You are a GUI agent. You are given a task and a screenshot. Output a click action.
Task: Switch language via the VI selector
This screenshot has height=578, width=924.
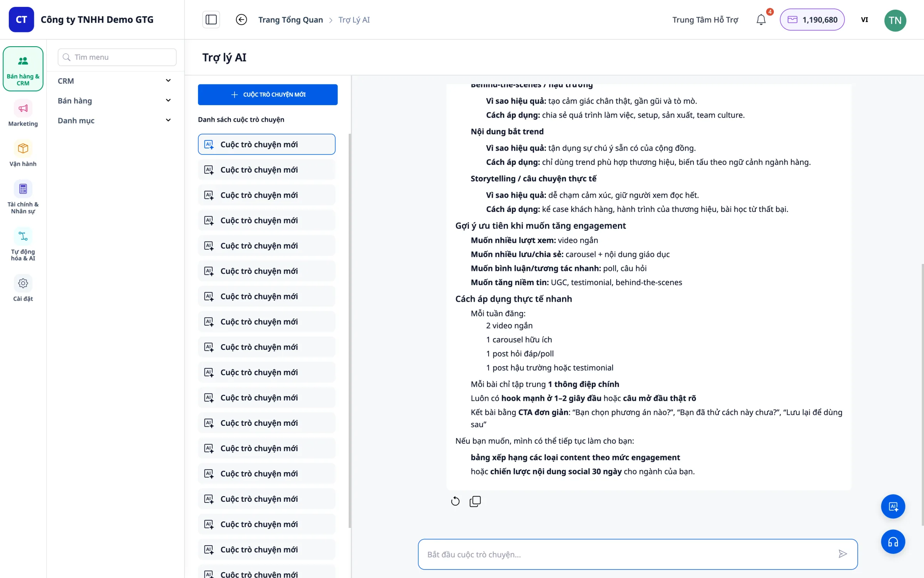click(864, 20)
